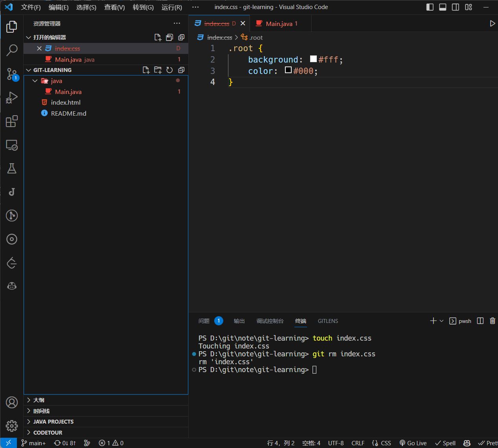The height and width of the screenshot is (448, 498).
Task: Click the New File icon in GIT-LEARNING header
Action: tap(146, 70)
